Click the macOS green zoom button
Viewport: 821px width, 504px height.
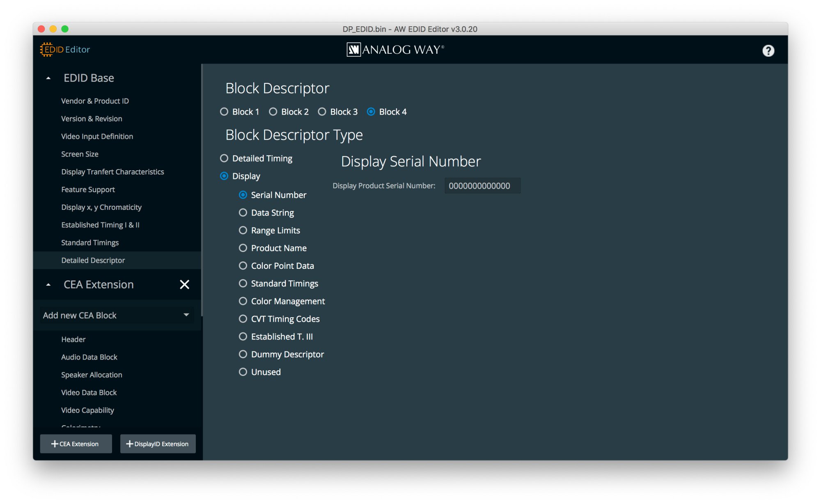tap(65, 29)
